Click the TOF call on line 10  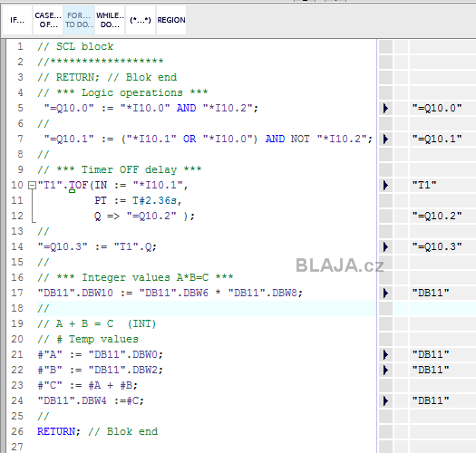[78, 185]
